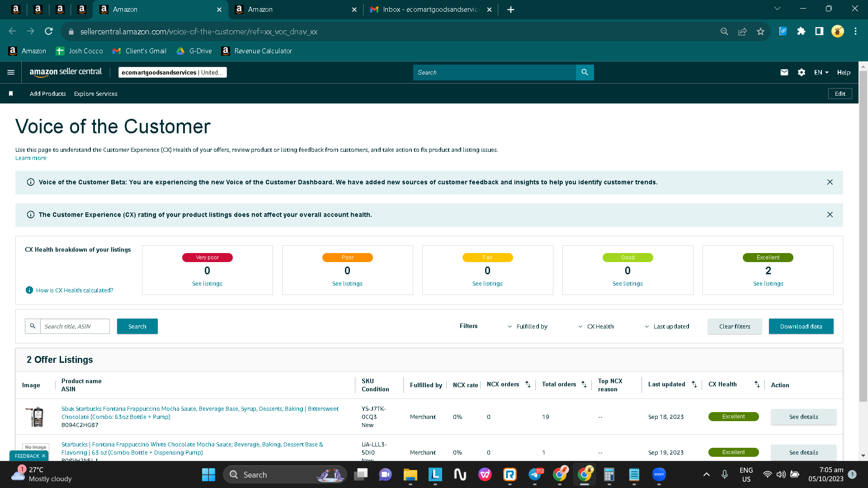The height and width of the screenshot is (488, 868).
Task: Open Zoom from the taskbar
Action: click(659, 474)
